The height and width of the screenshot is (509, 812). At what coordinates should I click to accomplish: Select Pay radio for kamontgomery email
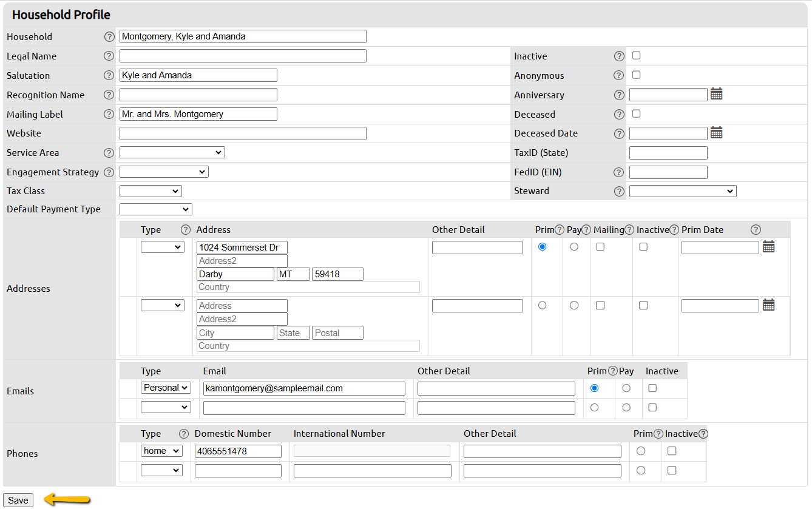(626, 388)
